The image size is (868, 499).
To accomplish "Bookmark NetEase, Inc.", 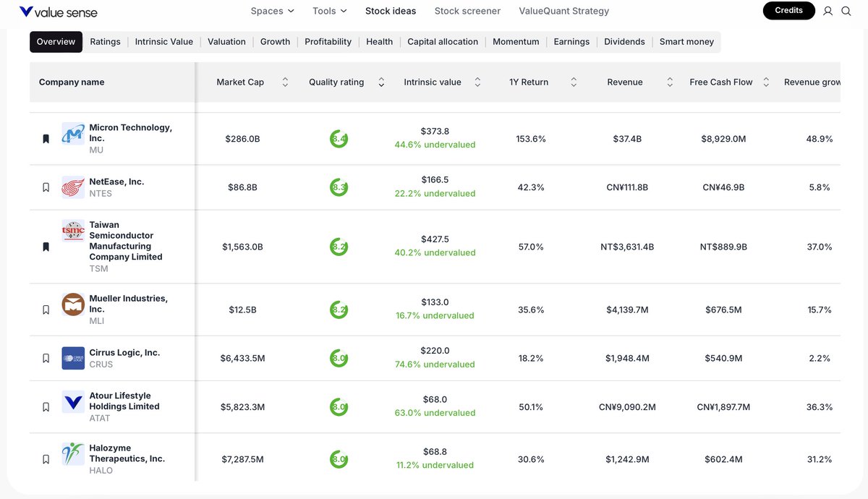I will [x=46, y=187].
